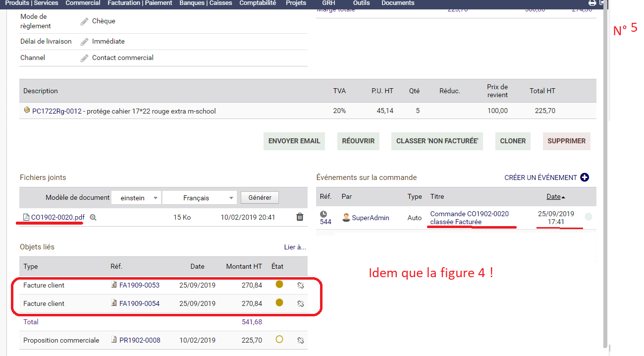Sort events by Date column header
Screen dimensions: 644x356
point(553,197)
